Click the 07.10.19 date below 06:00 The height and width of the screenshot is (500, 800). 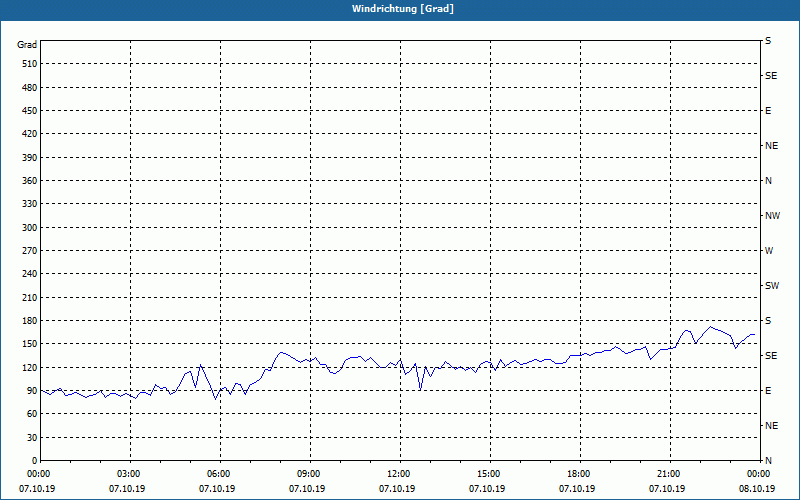(x=217, y=489)
